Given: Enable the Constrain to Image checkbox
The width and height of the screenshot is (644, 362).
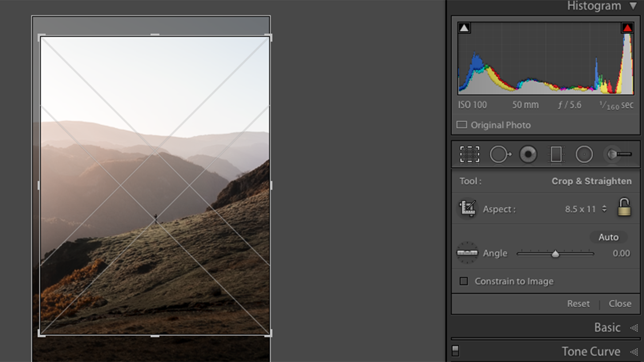Looking at the screenshot, I should pos(464,281).
